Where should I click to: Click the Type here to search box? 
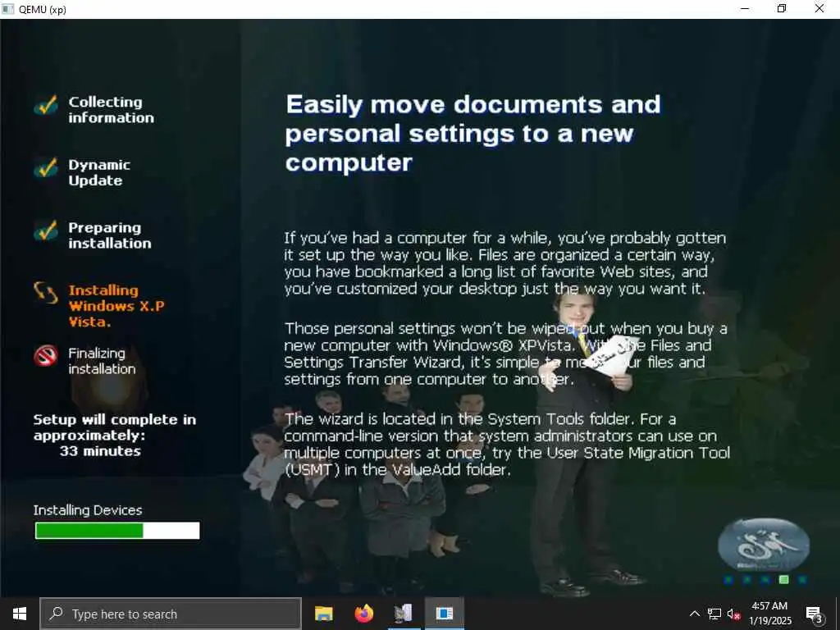(171, 614)
